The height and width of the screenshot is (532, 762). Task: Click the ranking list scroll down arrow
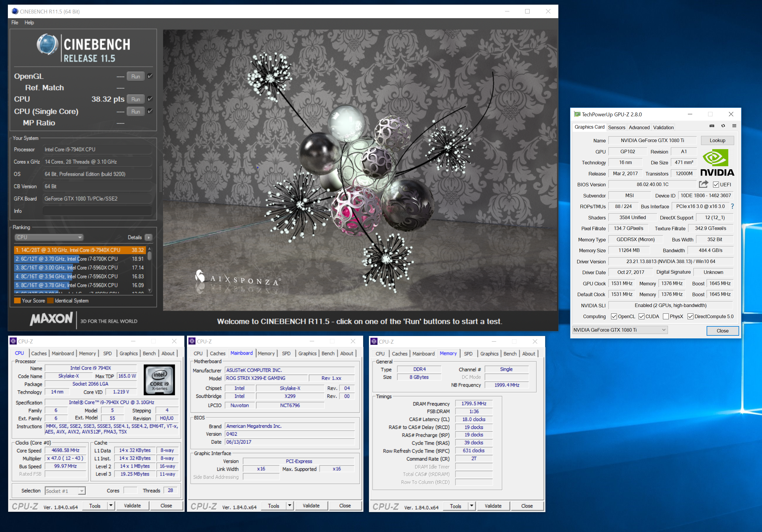click(x=150, y=290)
